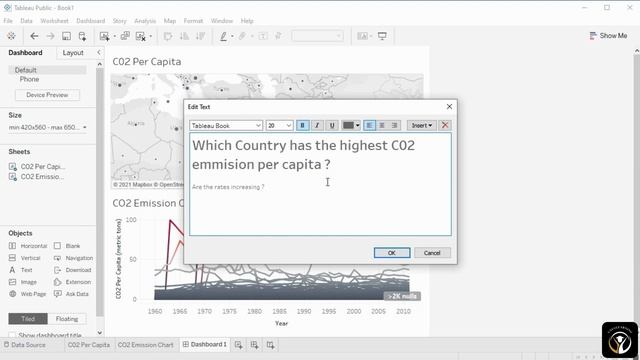Click the Clear Sheet toolbar icon

tap(140, 36)
